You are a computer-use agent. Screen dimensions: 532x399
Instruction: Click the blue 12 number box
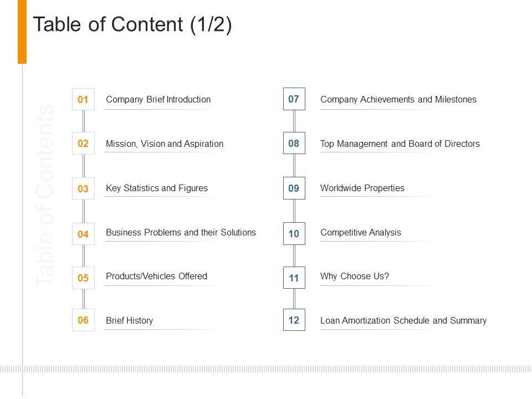point(294,320)
